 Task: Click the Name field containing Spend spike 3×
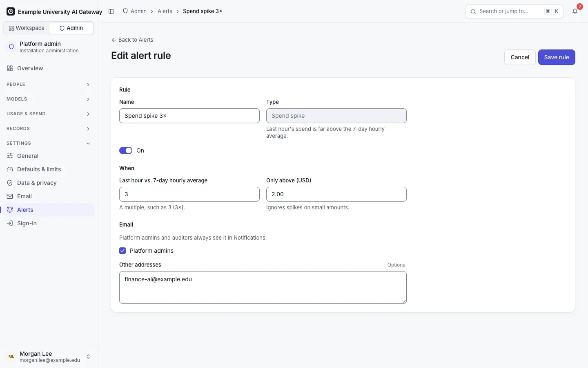pyautogui.click(x=189, y=116)
